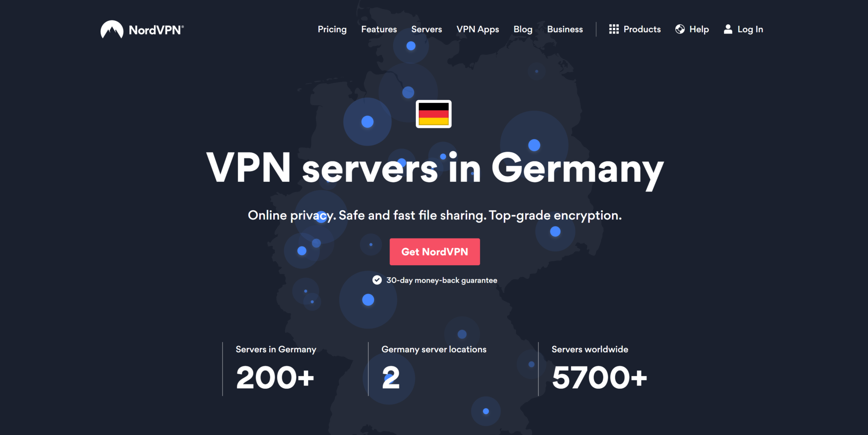Click the NordVPN mountain logo icon
The image size is (868, 435).
pos(112,29)
